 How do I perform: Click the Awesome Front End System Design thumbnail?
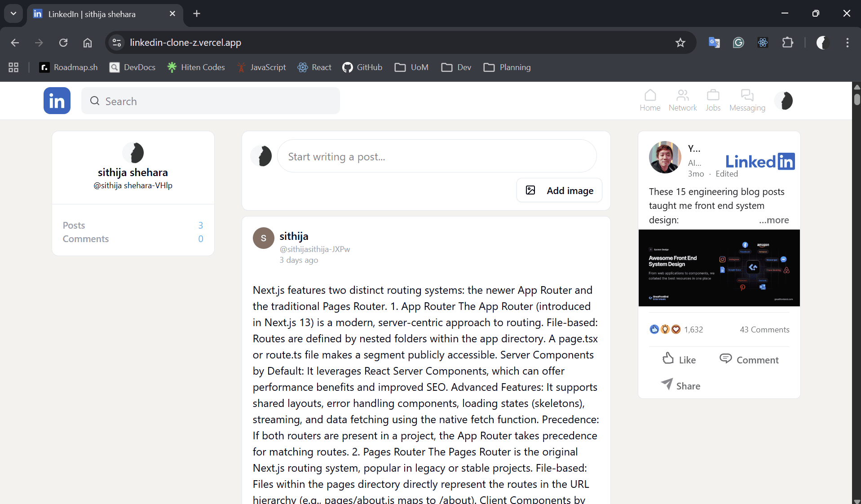[719, 268]
